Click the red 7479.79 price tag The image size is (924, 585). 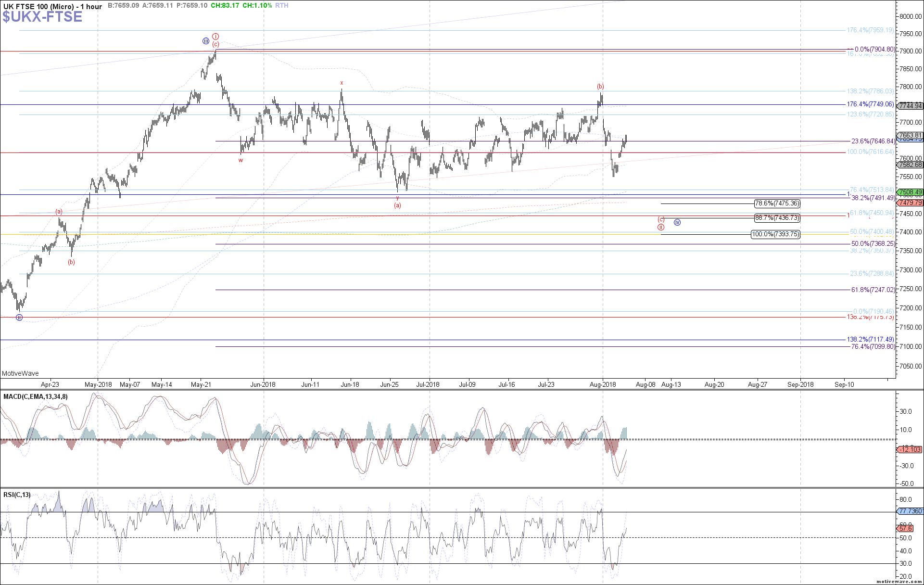(911, 203)
